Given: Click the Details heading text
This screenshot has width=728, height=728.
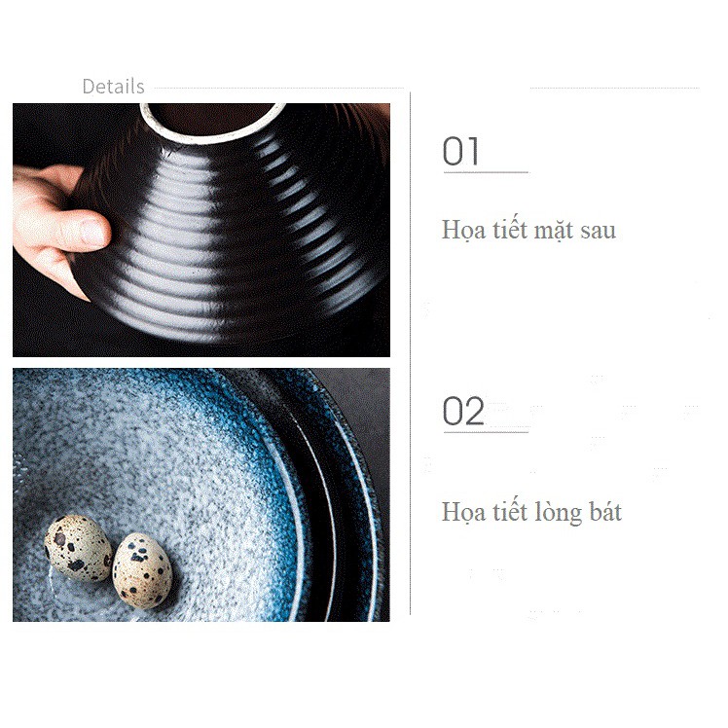Looking at the screenshot, I should coord(113,87).
